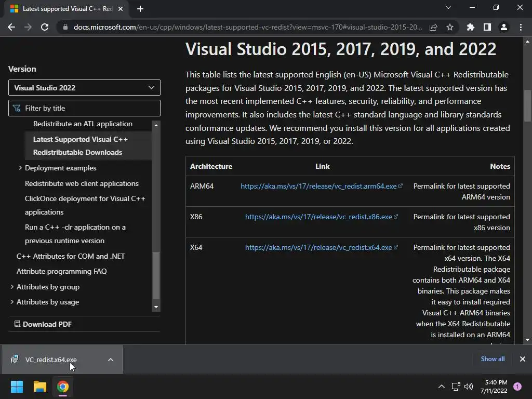Open network status tray icon
The height and width of the screenshot is (399, 532).
coord(456,387)
